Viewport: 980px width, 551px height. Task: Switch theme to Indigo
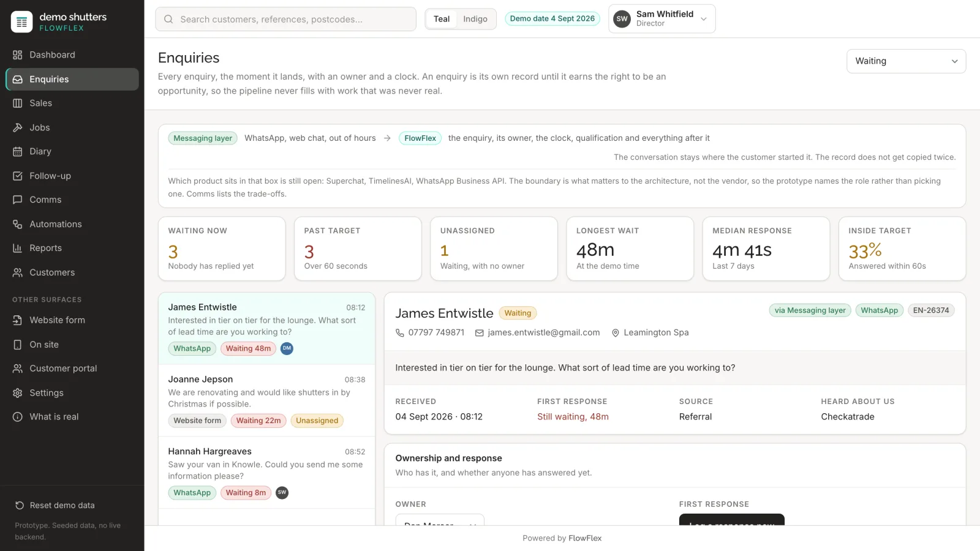point(475,19)
